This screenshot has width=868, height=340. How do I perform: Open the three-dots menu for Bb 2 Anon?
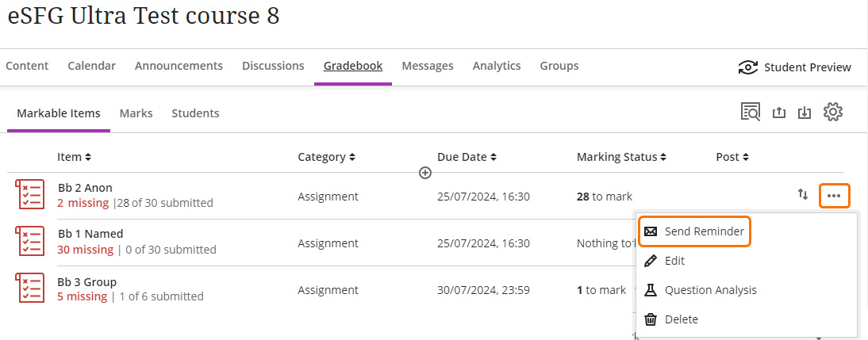834,195
